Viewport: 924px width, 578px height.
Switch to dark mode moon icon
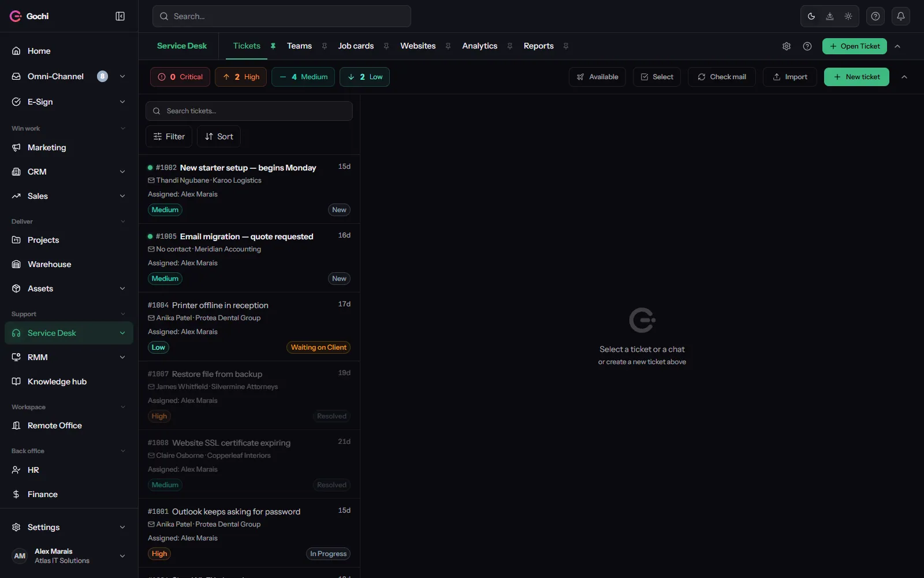(x=811, y=16)
